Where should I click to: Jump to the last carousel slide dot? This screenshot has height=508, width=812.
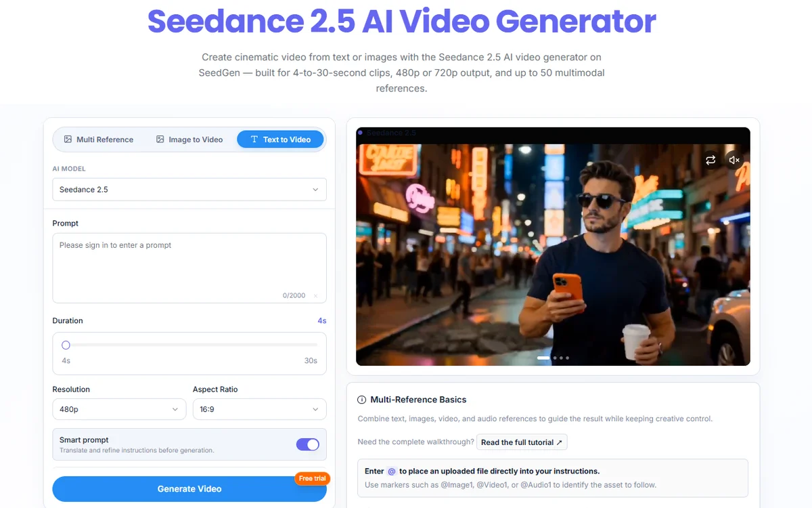pos(567,358)
